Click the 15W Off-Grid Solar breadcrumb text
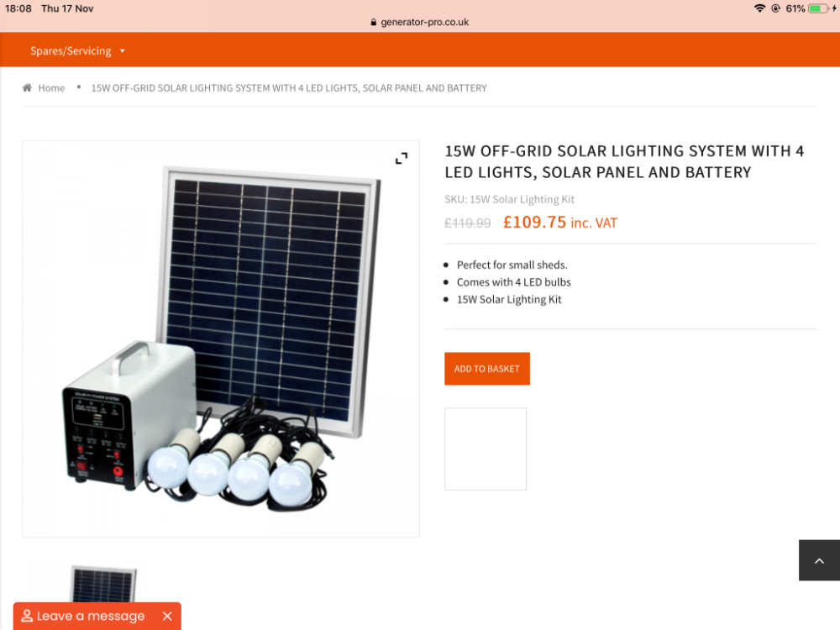 point(289,88)
